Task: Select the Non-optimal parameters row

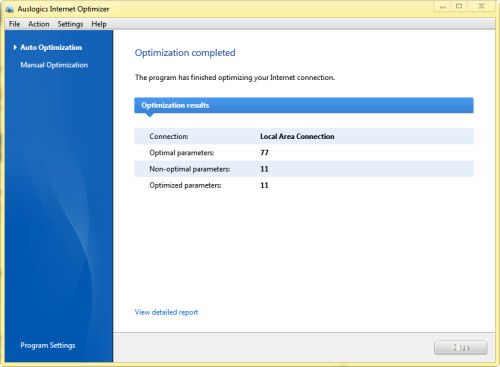Action: (304, 169)
